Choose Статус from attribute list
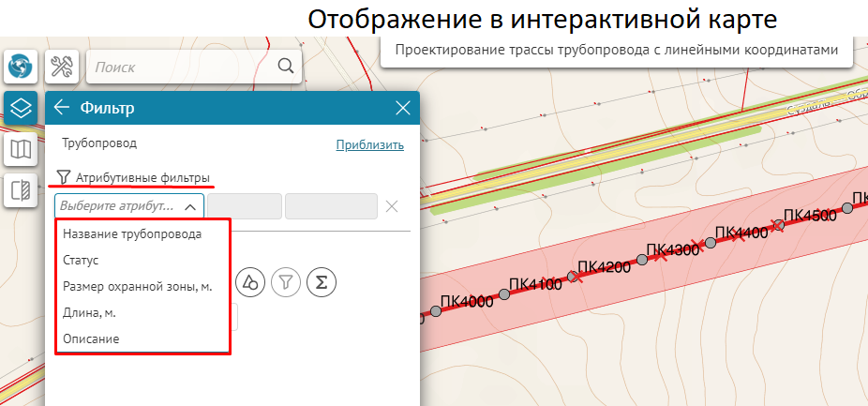The width and height of the screenshot is (868, 406). 81,260
